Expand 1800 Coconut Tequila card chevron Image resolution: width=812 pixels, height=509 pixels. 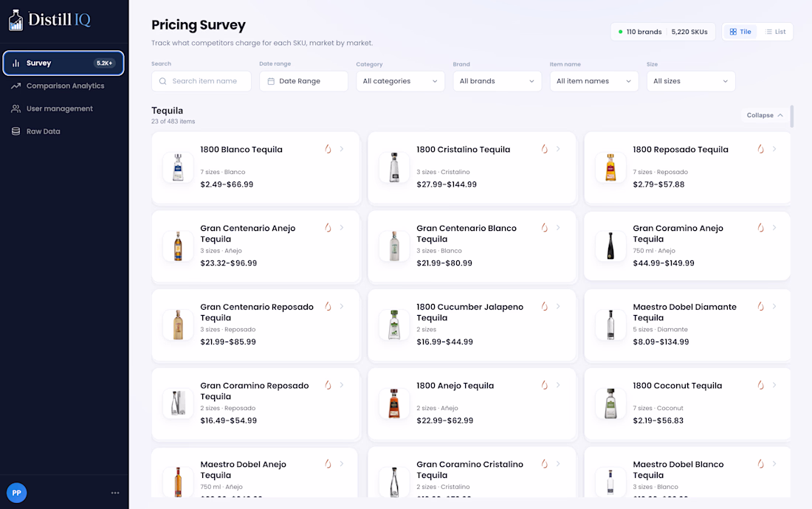(774, 385)
